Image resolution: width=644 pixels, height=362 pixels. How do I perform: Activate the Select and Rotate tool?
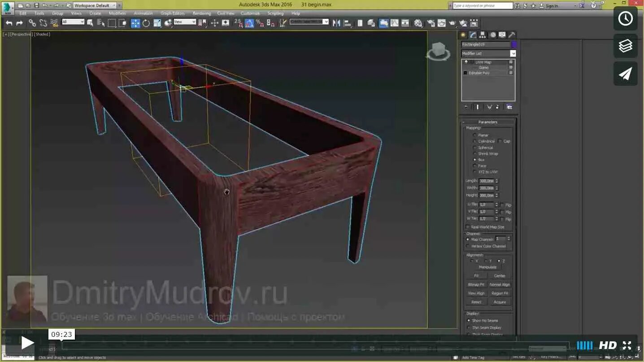[x=146, y=23]
